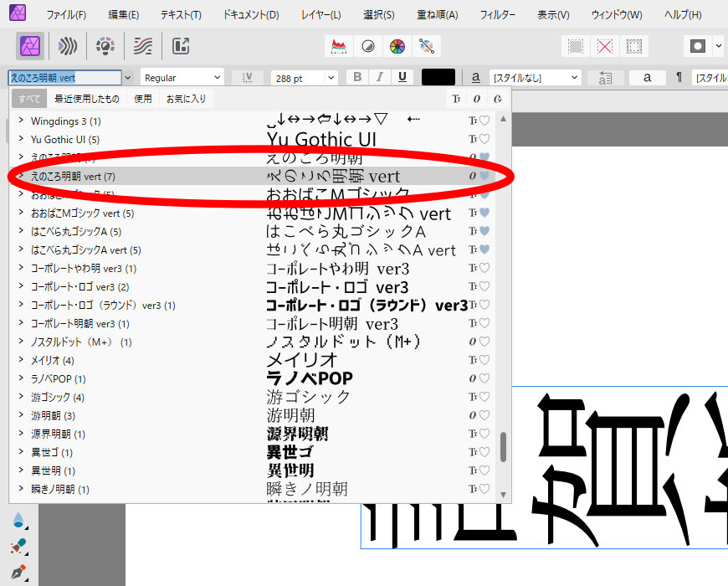Favorite the 游ゴシック font heart
728x586 pixels.
(484, 397)
